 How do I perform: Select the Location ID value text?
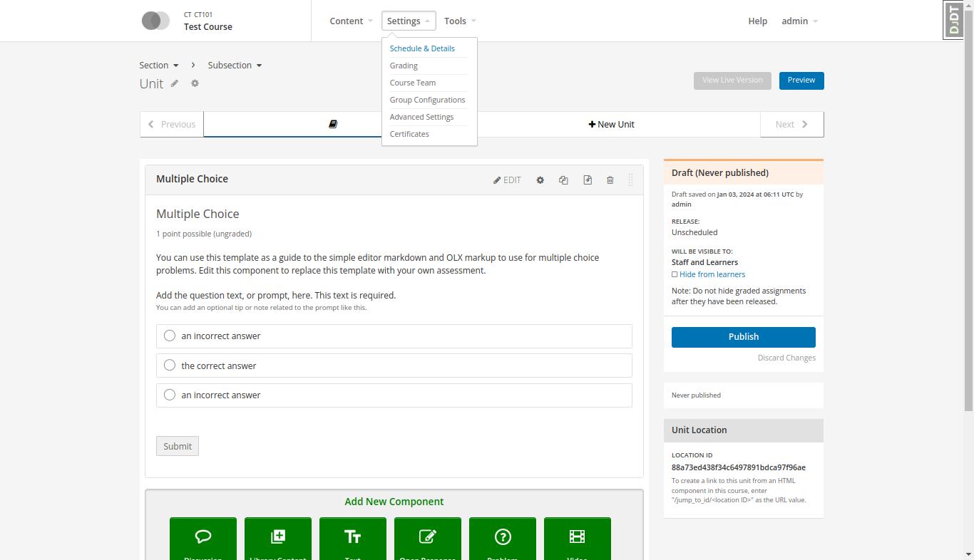pyautogui.click(x=739, y=467)
